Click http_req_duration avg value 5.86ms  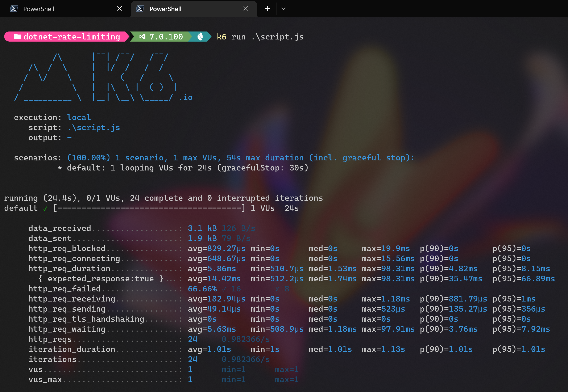pos(221,269)
